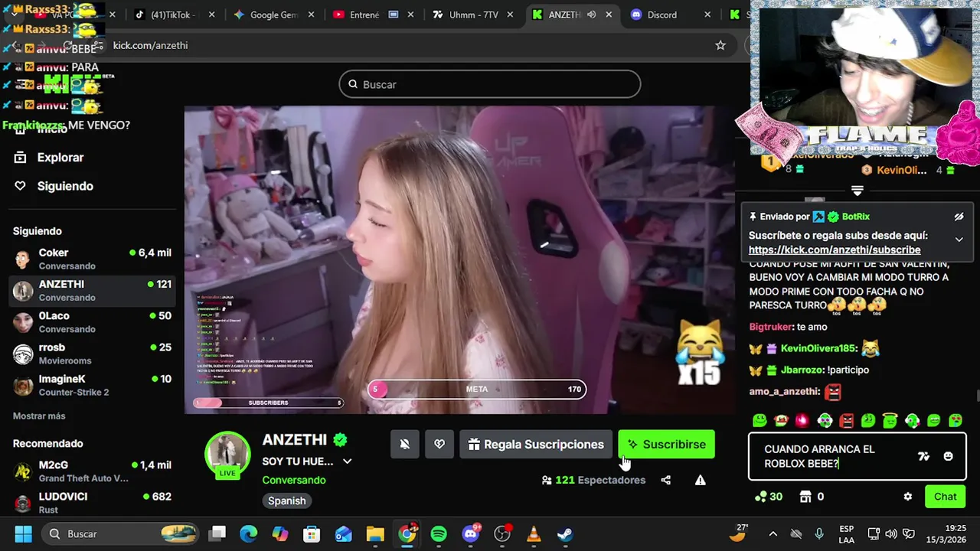Click the green Suscribirse button

click(666, 444)
